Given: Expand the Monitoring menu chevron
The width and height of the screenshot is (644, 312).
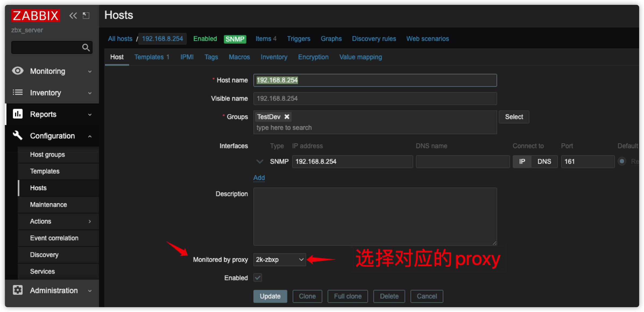Looking at the screenshot, I should 90,71.
